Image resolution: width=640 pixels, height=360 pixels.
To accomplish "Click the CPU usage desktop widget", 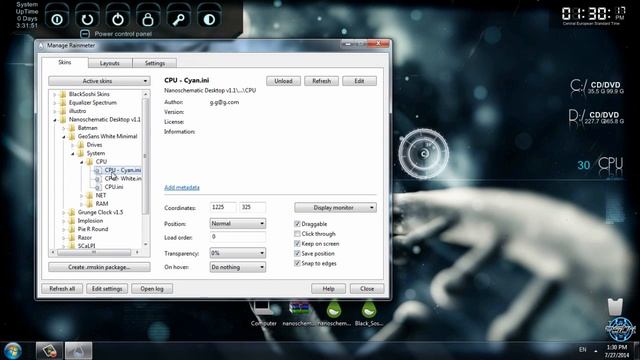I will click(x=600, y=164).
